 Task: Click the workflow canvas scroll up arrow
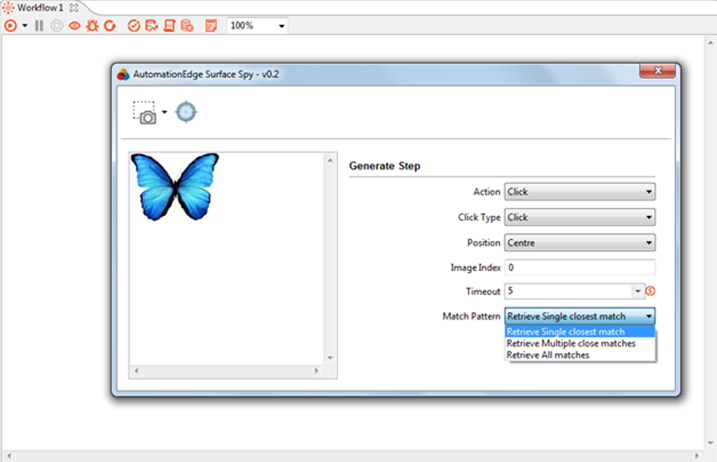[710, 43]
